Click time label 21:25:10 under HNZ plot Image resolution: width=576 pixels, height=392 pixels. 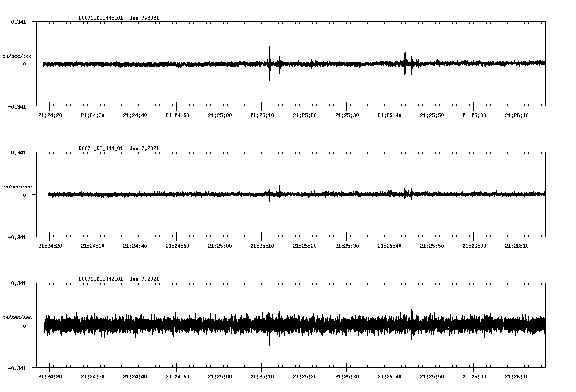coord(262,376)
